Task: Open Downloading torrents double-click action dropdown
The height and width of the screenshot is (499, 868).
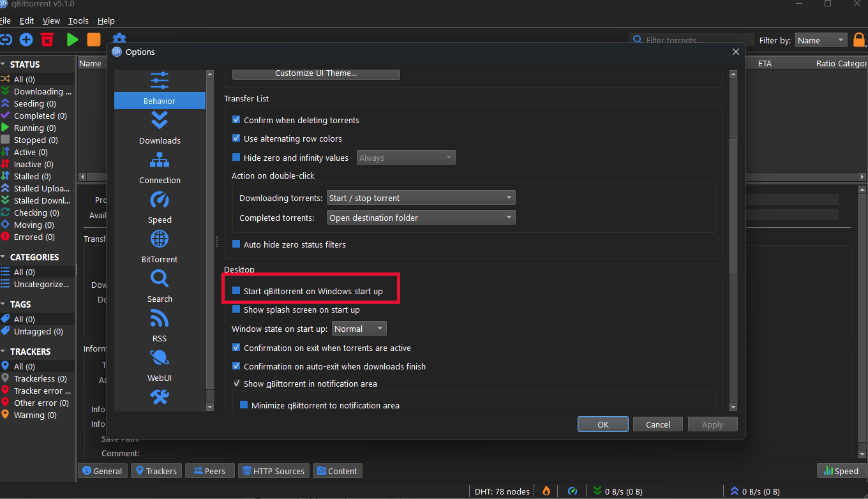Action: tap(421, 198)
